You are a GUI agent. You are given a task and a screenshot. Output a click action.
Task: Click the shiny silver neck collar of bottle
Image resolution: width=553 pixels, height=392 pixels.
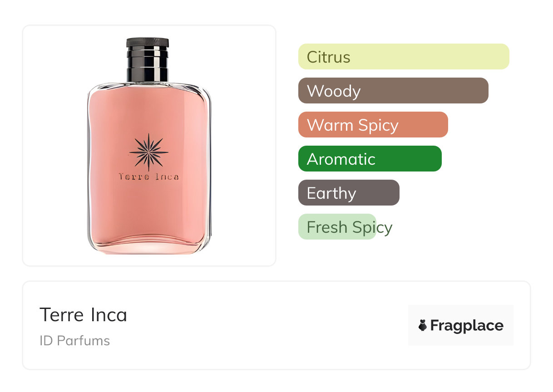[x=148, y=65]
